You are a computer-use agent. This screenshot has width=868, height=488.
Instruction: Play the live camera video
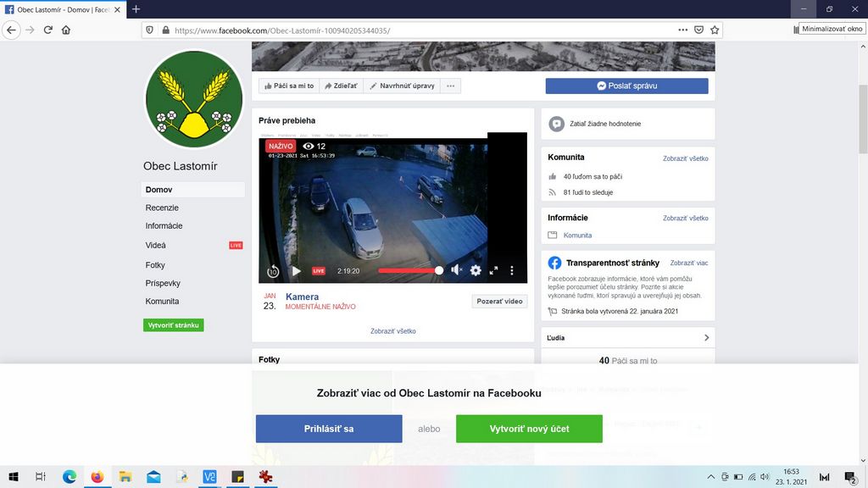coord(297,271)
